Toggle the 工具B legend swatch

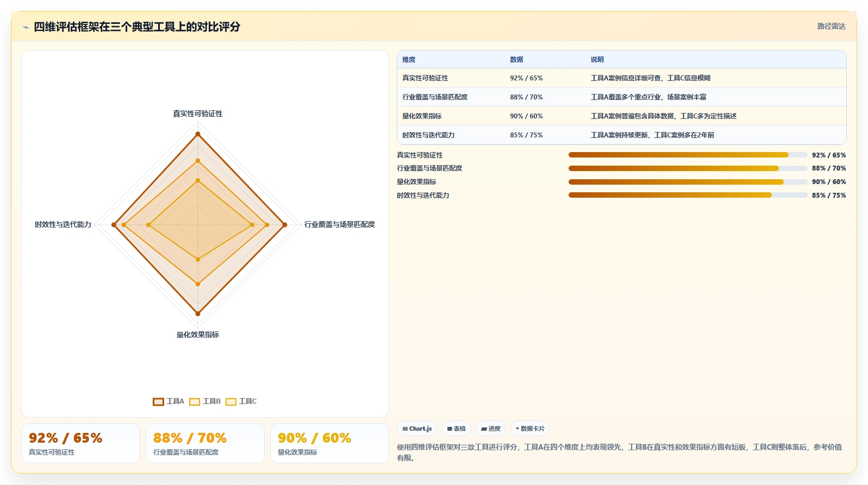[195, 402]
